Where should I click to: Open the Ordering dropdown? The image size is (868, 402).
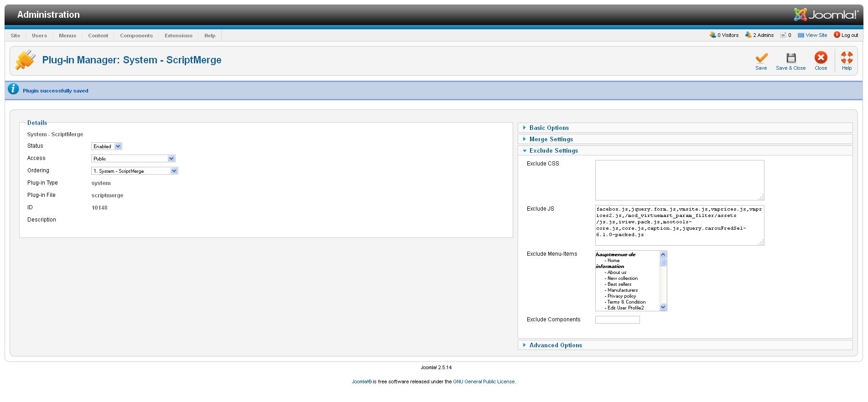pyautogui.click(x=135, y=171)
